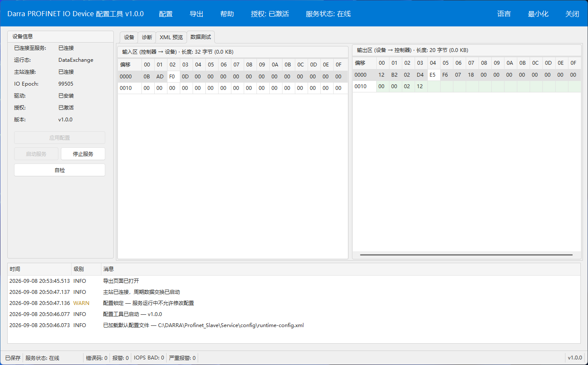Click the 服务状态: 在线 title bar item
Image resolution: width=588 pixels, height=365 pixels.
point(329,14)
